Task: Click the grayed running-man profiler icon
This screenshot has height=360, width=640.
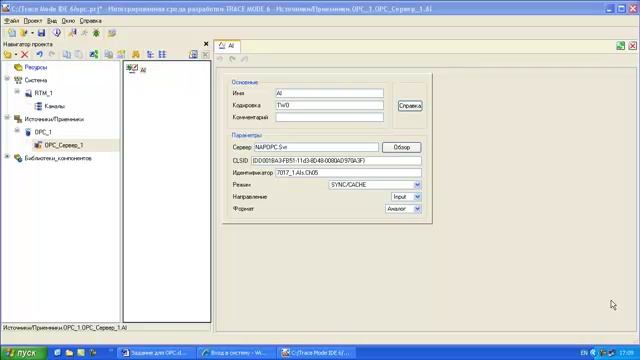Action: (84, 33)
